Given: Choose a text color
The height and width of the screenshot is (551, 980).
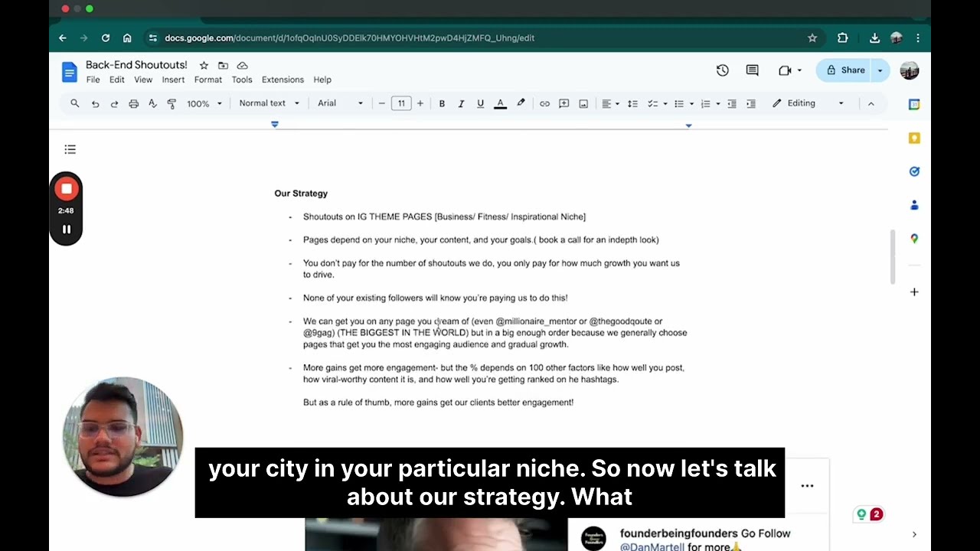Looking at the screenshot, I should [x=500, y=103].
